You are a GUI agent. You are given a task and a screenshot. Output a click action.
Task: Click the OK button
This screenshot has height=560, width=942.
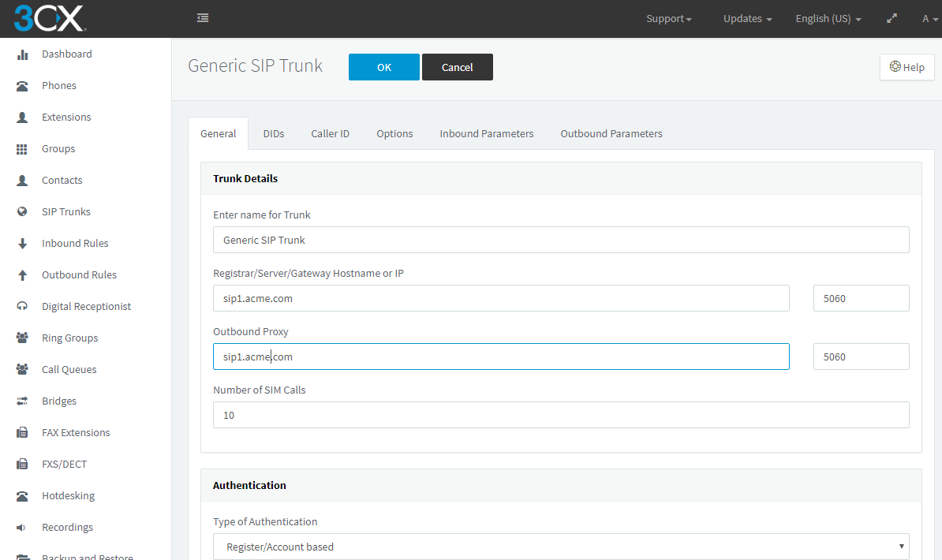[x=384, y=67]
